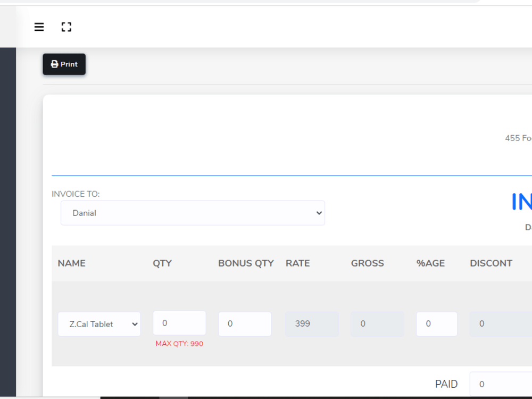Focus the %AGE input field
This screenshot has height=399, width=532.
[x=437, y=324]
